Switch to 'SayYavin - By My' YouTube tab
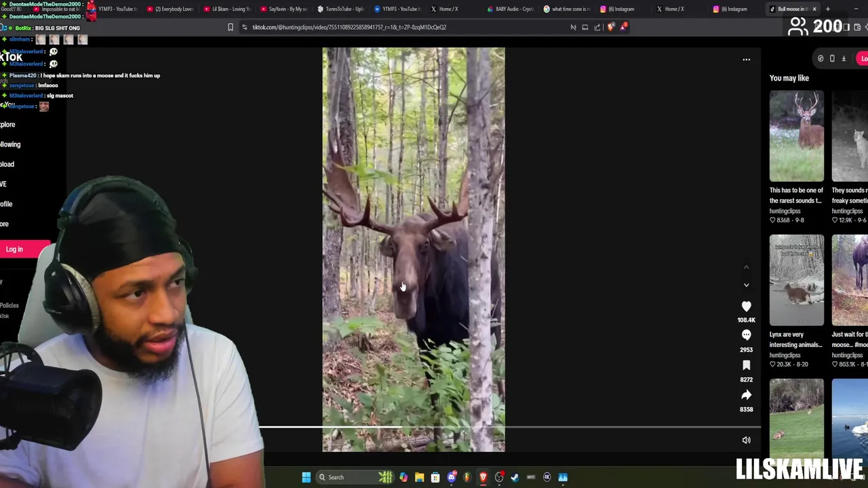Viewport: 868px width, 488px height. [283, 9]
